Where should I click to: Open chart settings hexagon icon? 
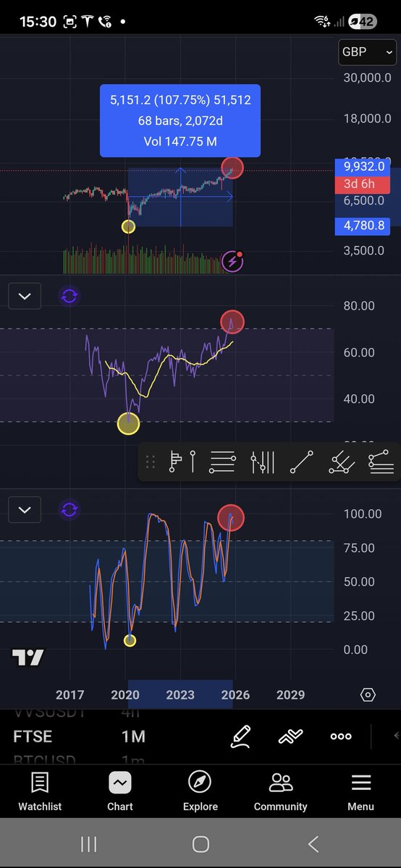click(368, 695)
